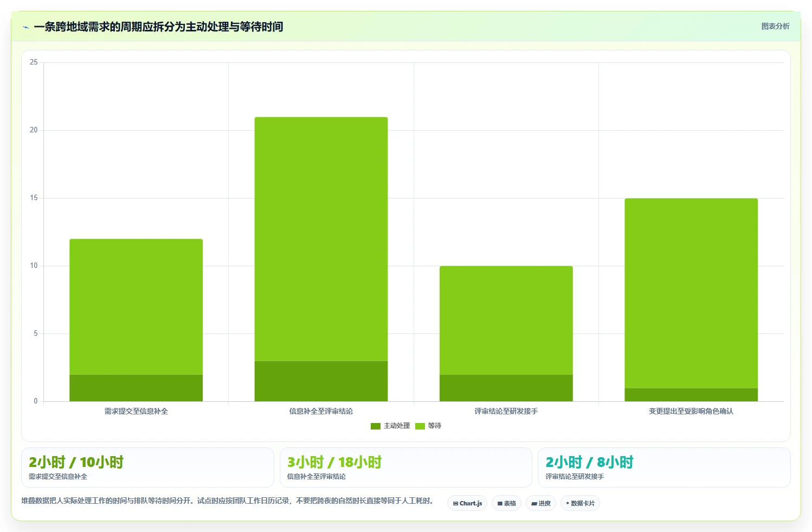Click the chart title 一条跨地域需求的周期应拆分…
This screenshot has width=812, height=532.
point(158,27)
